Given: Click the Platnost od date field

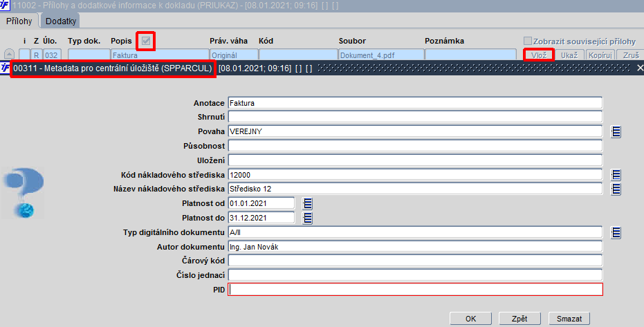Looking at the screenshot, I should click(x=261, y=203).
